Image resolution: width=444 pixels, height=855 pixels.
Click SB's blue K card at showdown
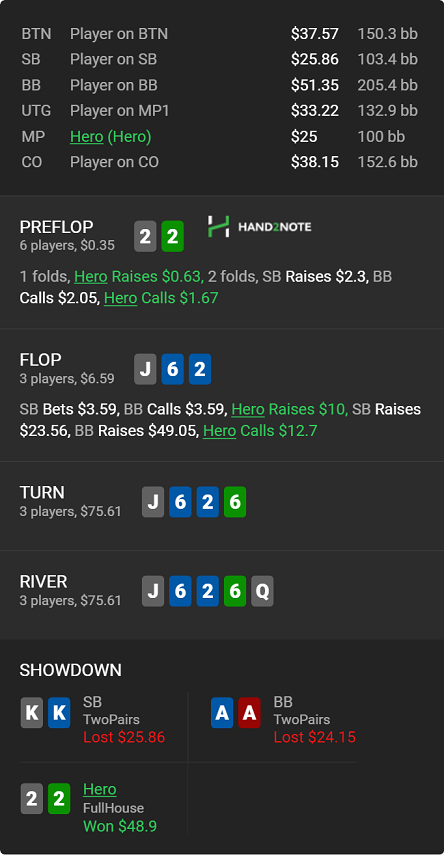(59, 712)
